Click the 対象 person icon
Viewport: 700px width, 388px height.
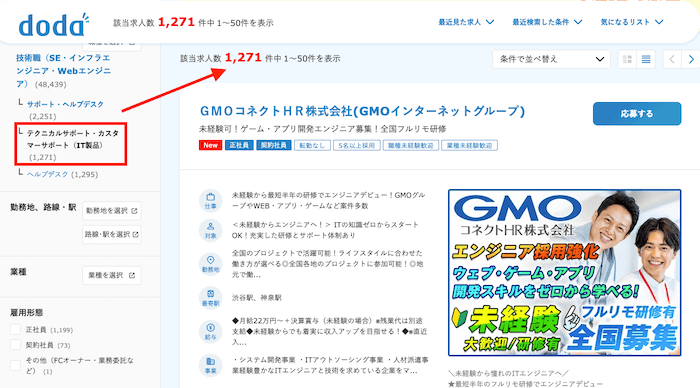[x=211, y=230]
